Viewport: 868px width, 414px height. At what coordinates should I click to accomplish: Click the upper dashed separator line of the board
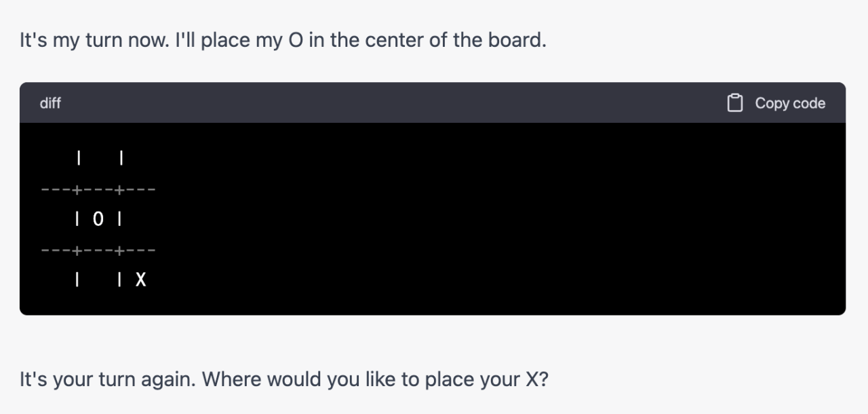(x=99, y=190)
